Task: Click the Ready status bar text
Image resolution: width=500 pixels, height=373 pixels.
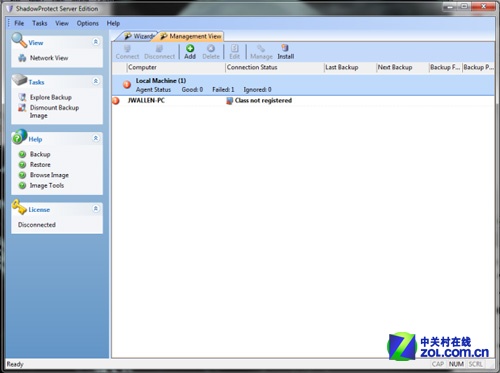Action: tap(15, 364)
